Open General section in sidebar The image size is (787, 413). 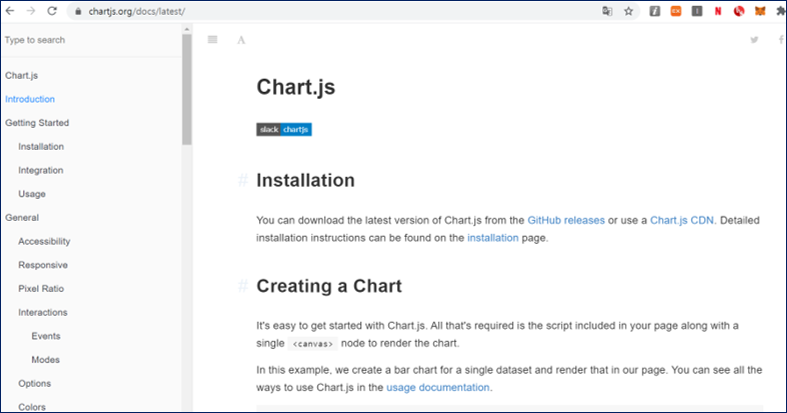pos(22,217)
